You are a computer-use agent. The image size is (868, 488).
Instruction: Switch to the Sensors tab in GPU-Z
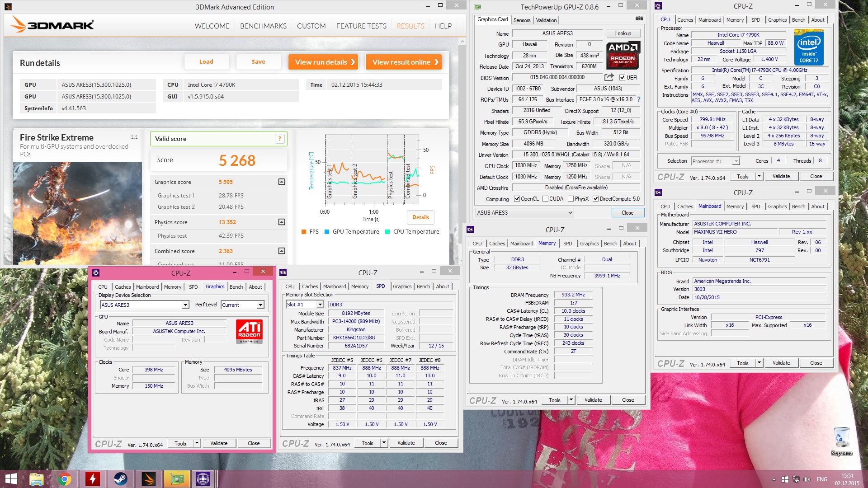coord(522,20)
